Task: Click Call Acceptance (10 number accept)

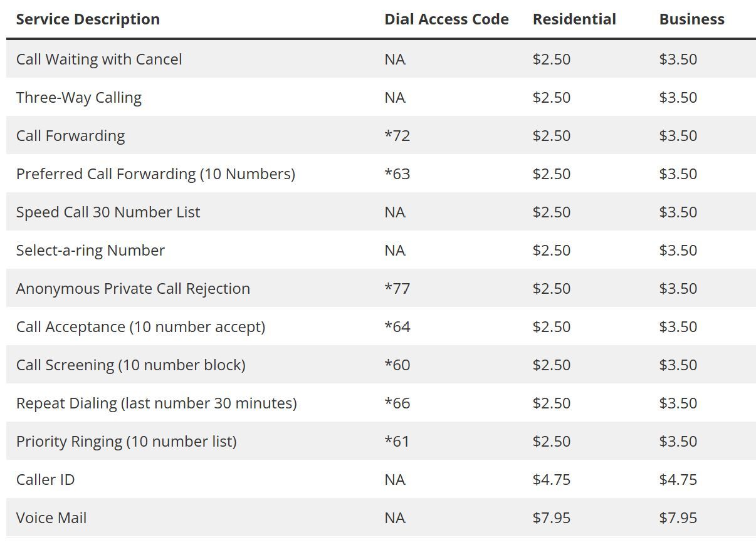Action: [140, 327]
